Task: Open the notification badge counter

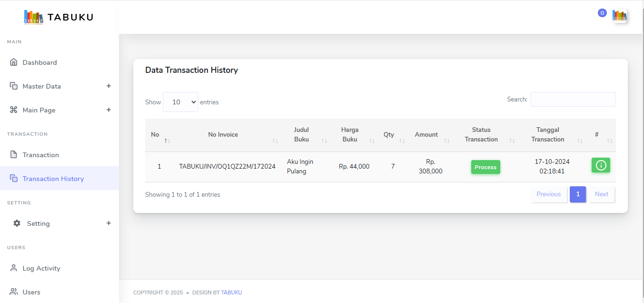Action: coord(602,13)
